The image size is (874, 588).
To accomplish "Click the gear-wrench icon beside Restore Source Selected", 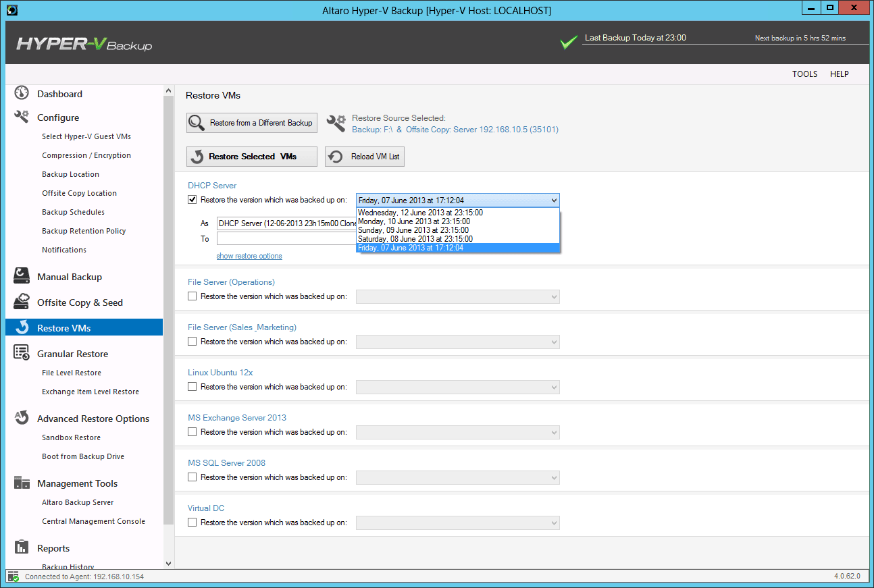I will [336, 123].
